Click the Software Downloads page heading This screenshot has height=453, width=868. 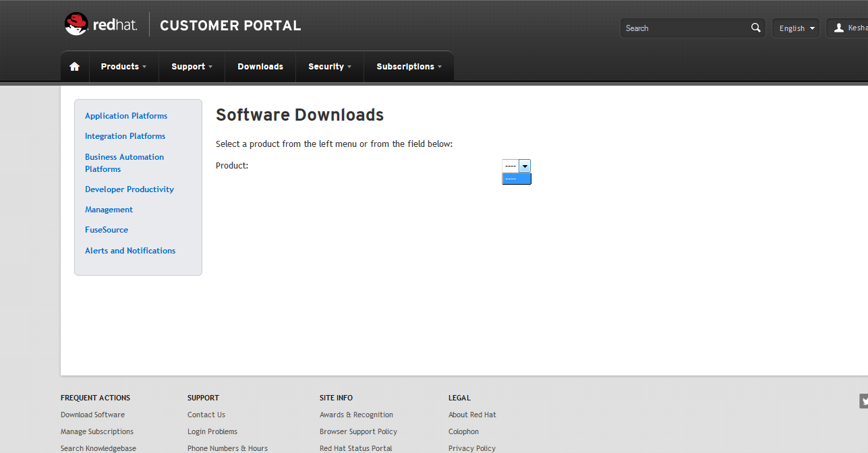pos(299,115)
